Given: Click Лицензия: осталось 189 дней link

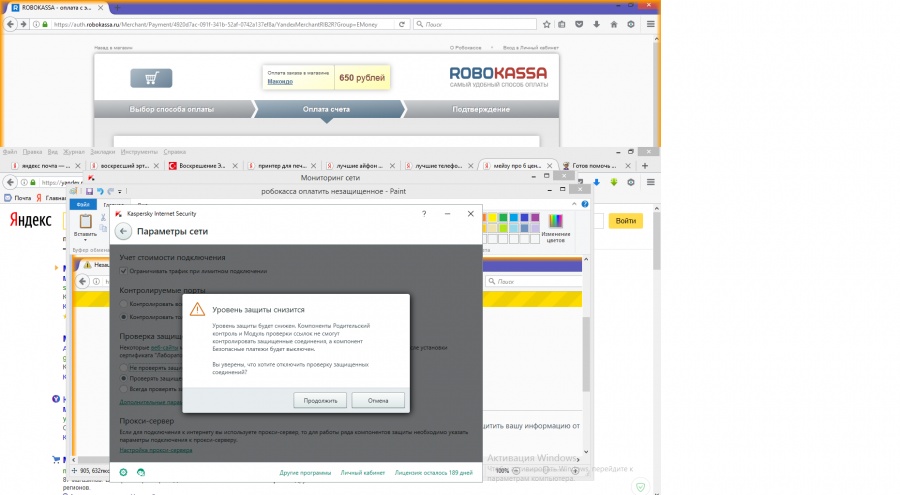Looking at the screenshot, I should coord(434,473).
